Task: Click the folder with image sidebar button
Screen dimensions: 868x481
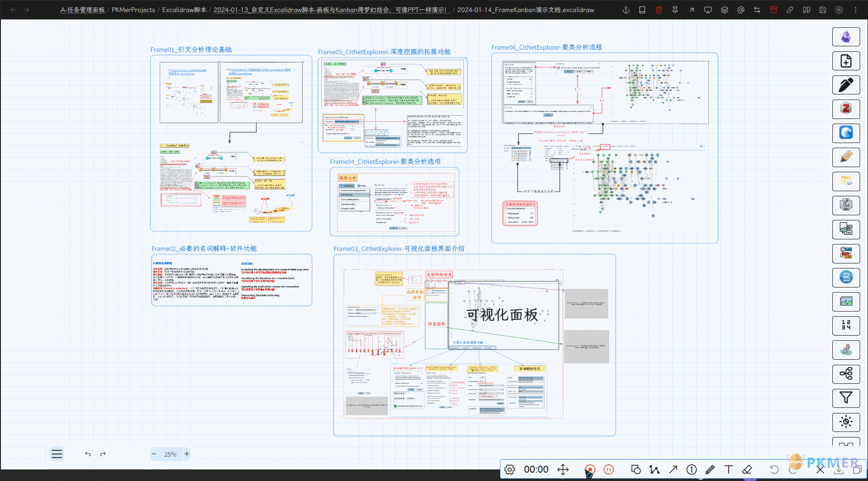Action: [846, 181]
